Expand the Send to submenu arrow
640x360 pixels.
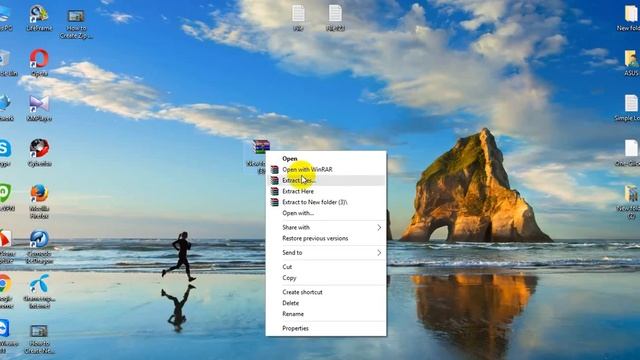[x=379, y=253]
